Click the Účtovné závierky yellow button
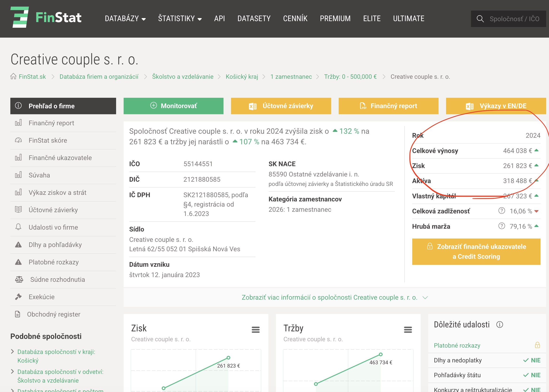The height and width of the screenshot is (392, 549). pos(281,106)
